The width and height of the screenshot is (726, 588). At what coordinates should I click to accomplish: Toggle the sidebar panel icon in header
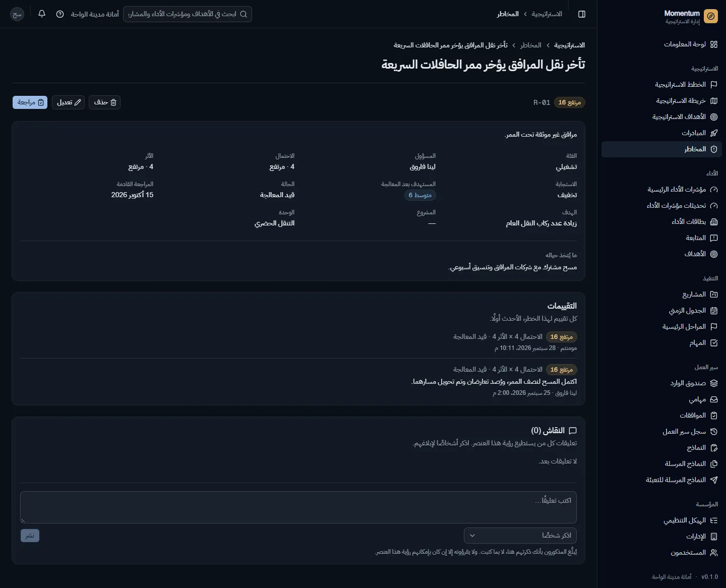(582, 14)
